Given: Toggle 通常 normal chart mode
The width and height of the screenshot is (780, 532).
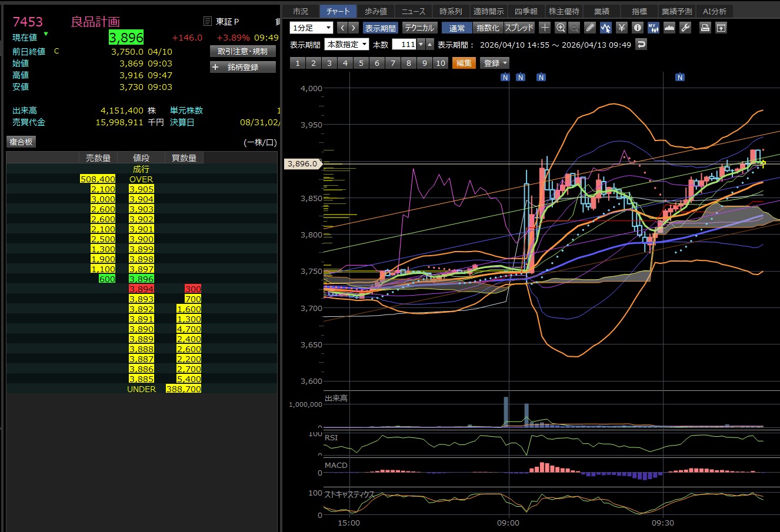Looking at the screenshot, I should tap(456, 28).
